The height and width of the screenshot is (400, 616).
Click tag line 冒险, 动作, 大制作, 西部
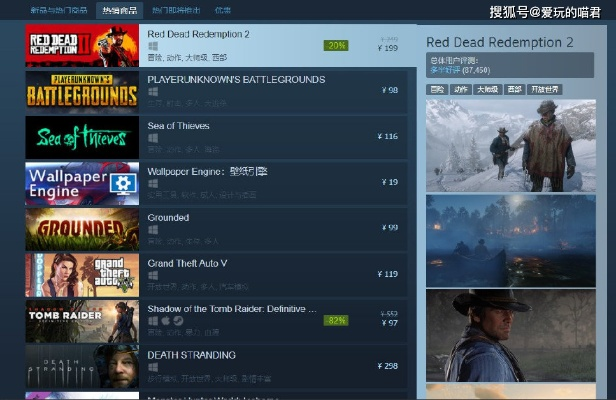[187, 58]
